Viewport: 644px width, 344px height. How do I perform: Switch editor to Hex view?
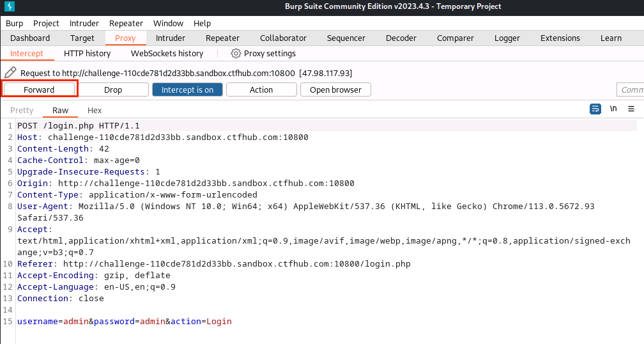(95, 110)
